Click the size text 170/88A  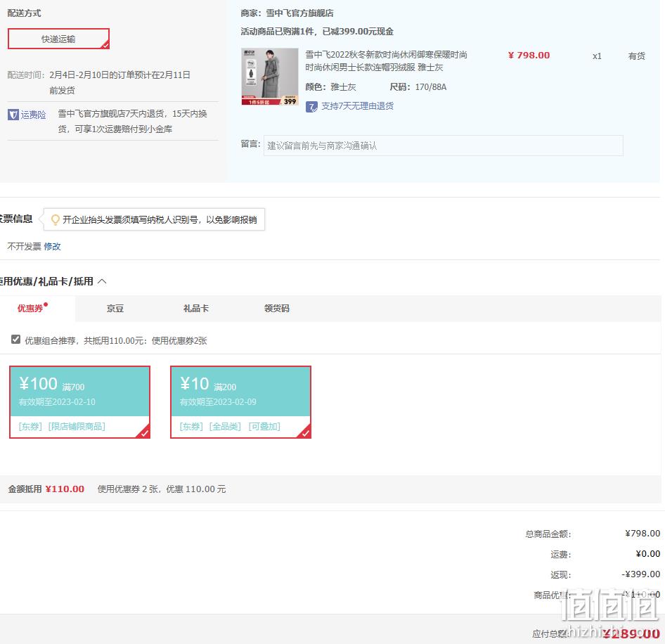(x=430, y=87)
